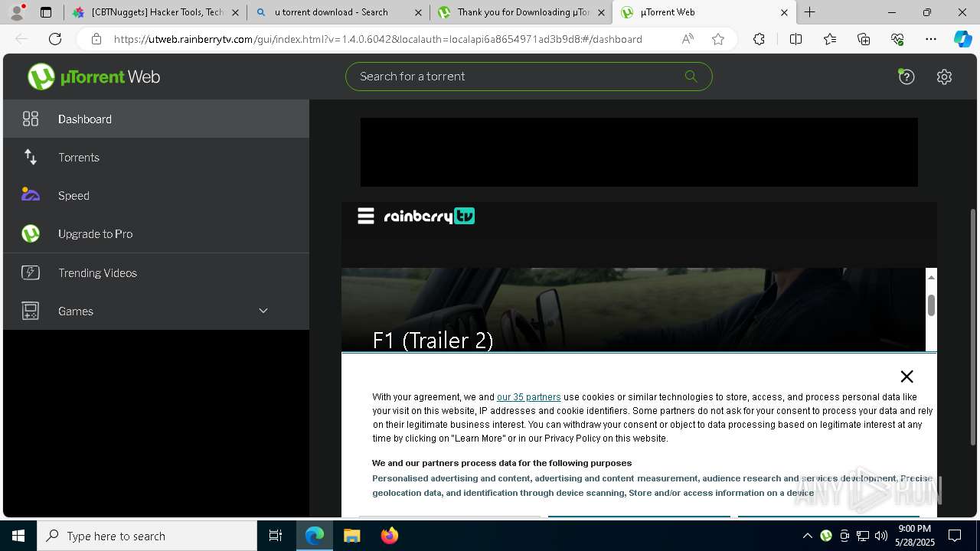Viewport: 980px width, 551px height.
Task: Click the Trending Videos lightning icon
Action: tap(31, 272)
